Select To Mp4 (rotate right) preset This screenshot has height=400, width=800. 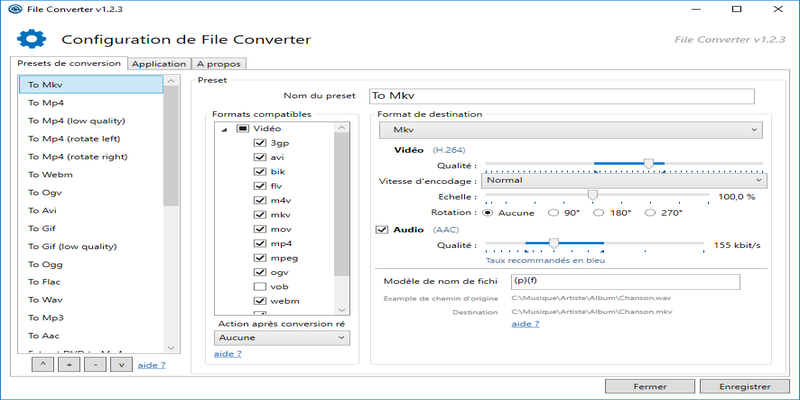pos(91,156)
